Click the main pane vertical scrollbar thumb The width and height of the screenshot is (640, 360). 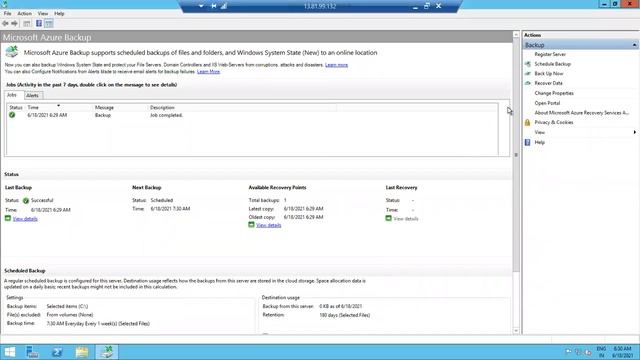516,155
